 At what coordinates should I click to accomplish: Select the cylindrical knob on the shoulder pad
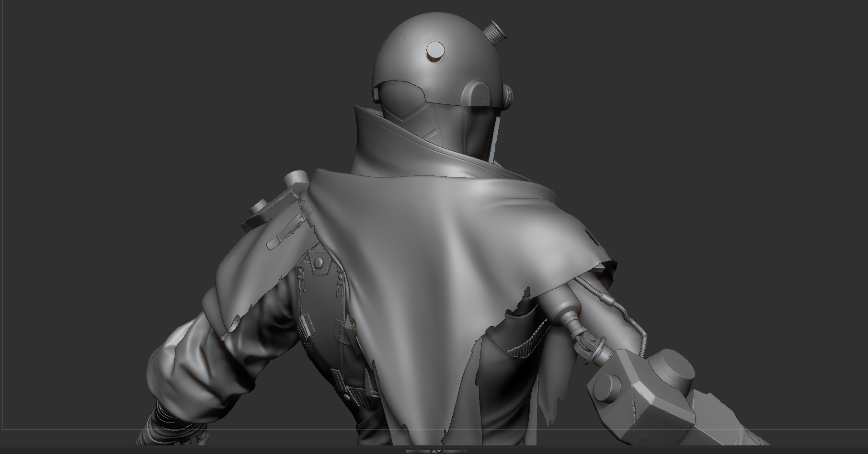click(x=259, y=207)
